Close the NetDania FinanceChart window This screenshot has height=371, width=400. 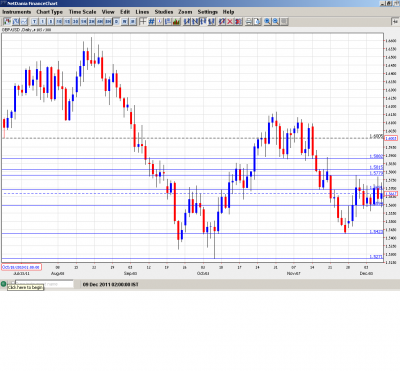(397, 3)
